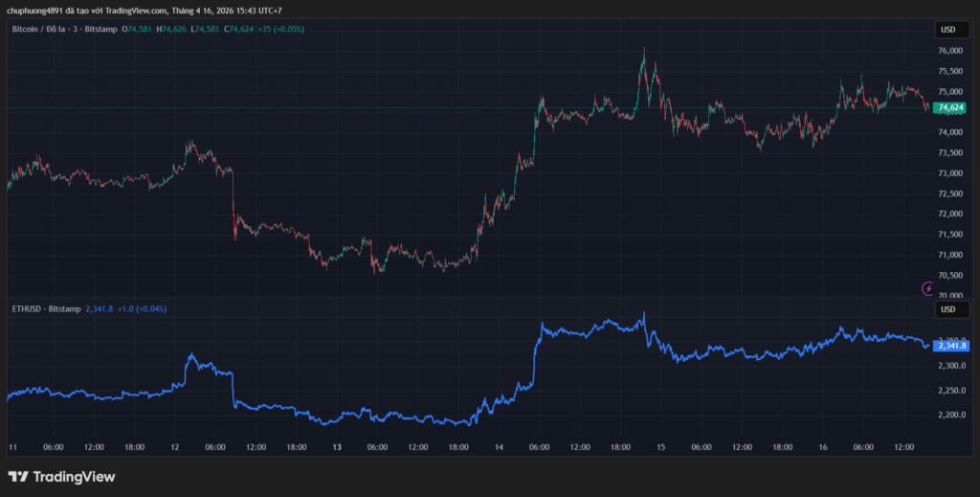Select the green 74,624 current price label
980x497 pixels.
pyautogui.click(x=949, y=108)
